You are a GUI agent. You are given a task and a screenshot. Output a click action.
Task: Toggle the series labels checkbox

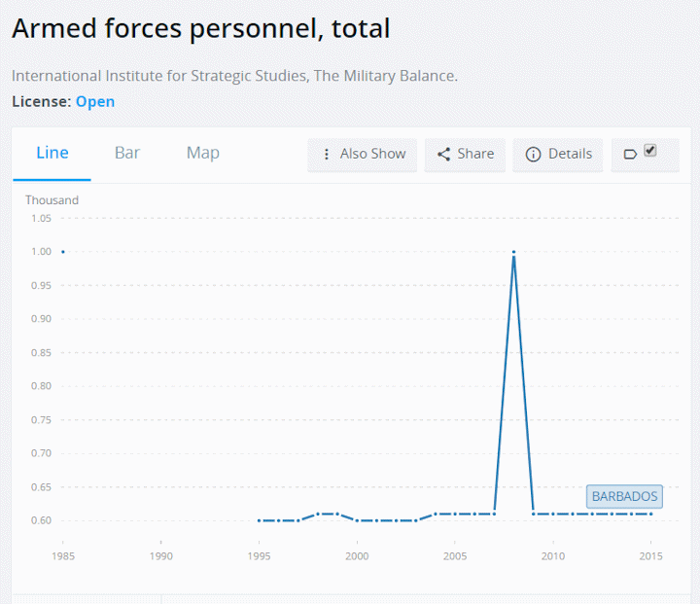point(650,151)
